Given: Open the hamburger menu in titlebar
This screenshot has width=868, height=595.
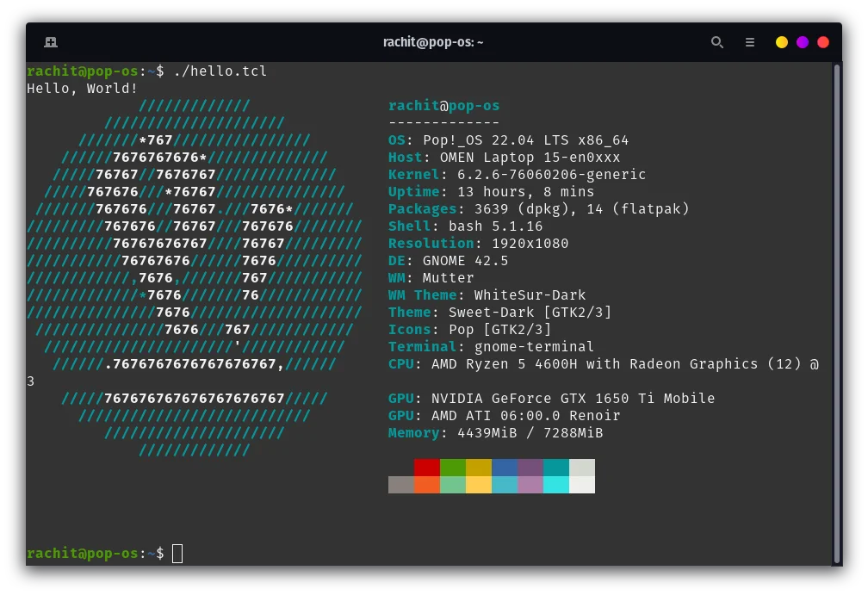Looking at the screenshot, I should click(750, 42).
